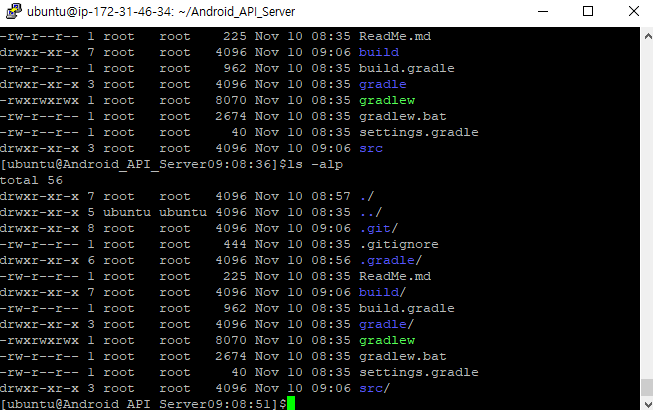Click the size "444" in the .gitignore row

[x=235, y=244]
